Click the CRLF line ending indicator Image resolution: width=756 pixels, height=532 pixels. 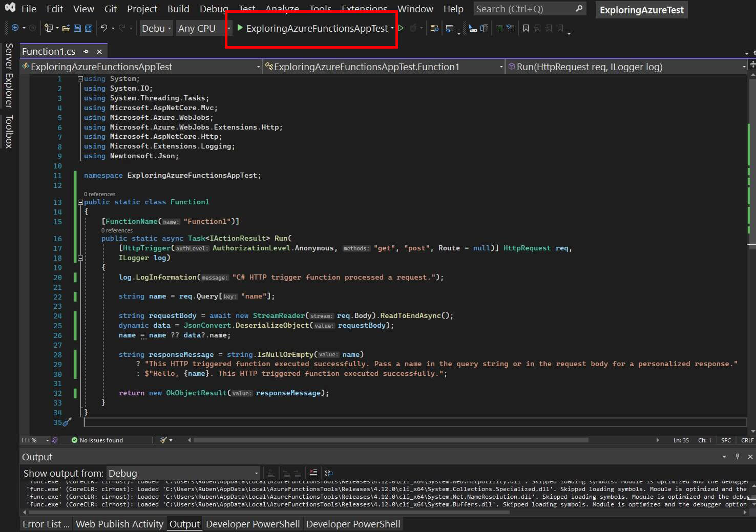click(747, 440)
